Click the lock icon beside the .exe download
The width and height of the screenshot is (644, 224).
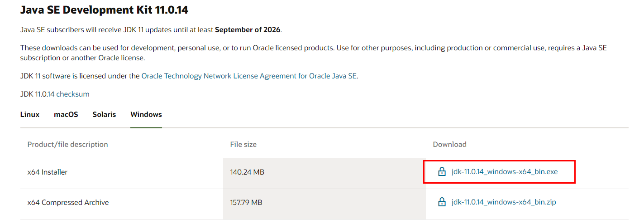click(x=442, y=172)
